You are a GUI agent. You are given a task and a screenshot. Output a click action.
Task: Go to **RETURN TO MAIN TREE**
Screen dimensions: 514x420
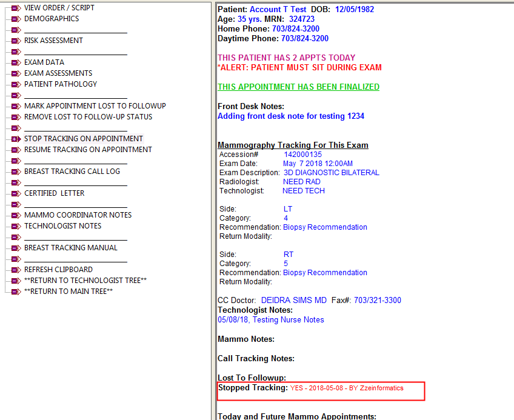click(68, 292)
